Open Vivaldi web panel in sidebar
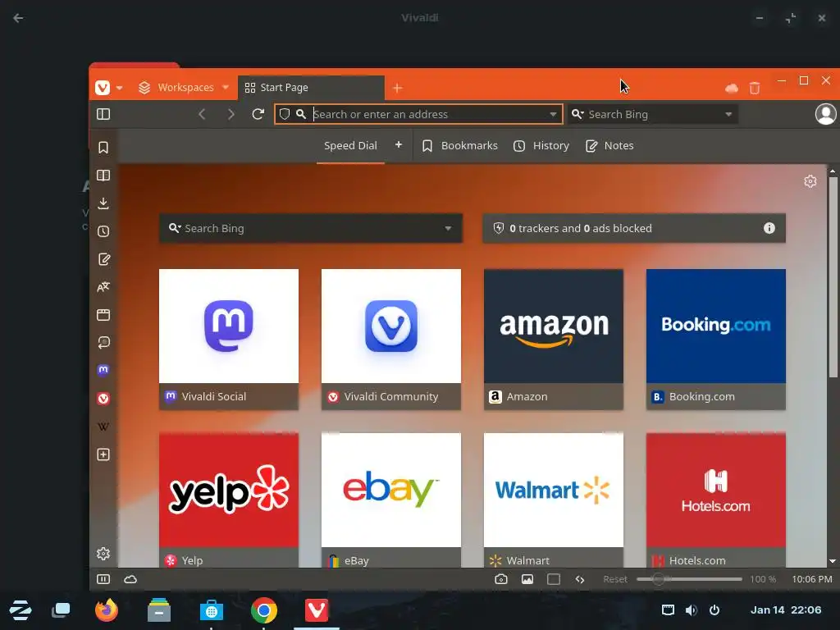Image resolution: width=840 pixels, height=630 pixels. pyautogui.click(x=103, y=399)
